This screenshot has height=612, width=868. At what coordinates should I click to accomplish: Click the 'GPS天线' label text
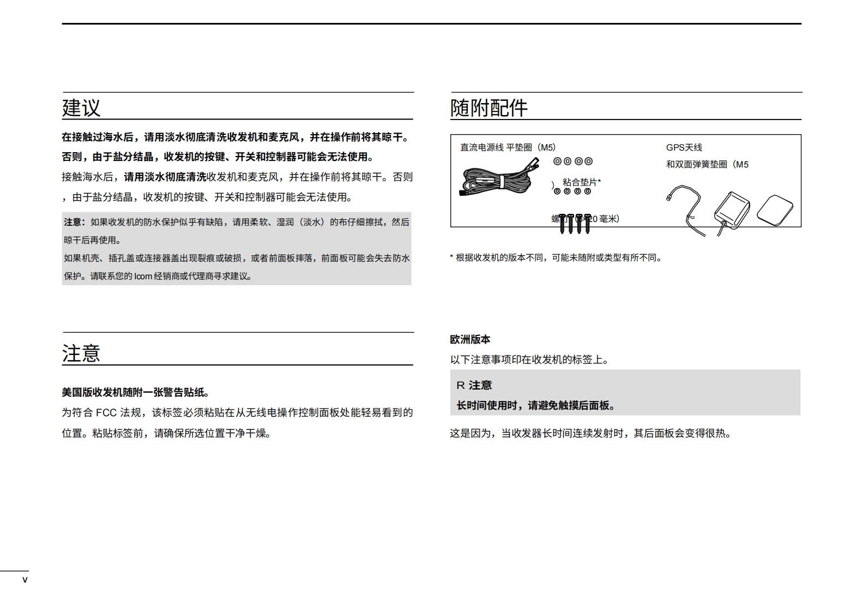coord(684,147)
